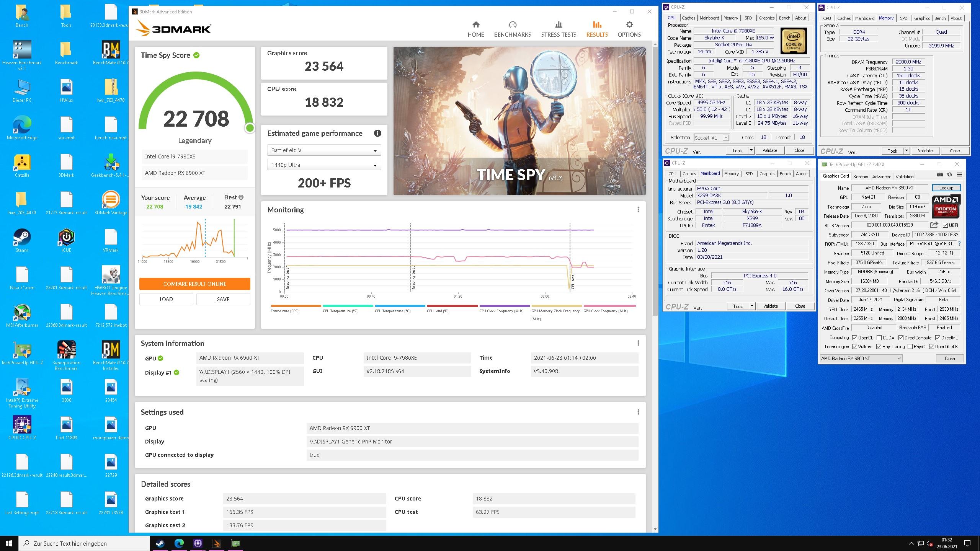Open the Heaven Benchmark v2.1 desktop icon
Image resolution: width=980 pixels, height=551 pixels.
coord(22,55)
